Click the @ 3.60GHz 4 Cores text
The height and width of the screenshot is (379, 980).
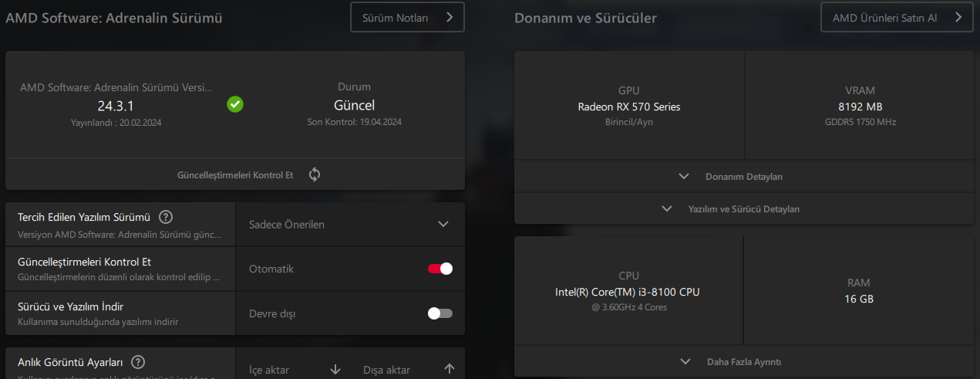pos(629,307)
